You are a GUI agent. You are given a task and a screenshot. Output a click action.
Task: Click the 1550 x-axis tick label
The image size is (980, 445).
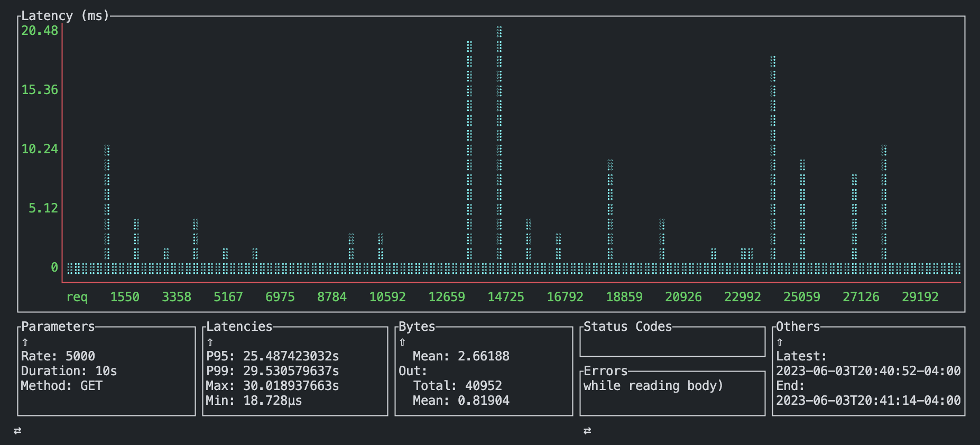tap(125, 297)
